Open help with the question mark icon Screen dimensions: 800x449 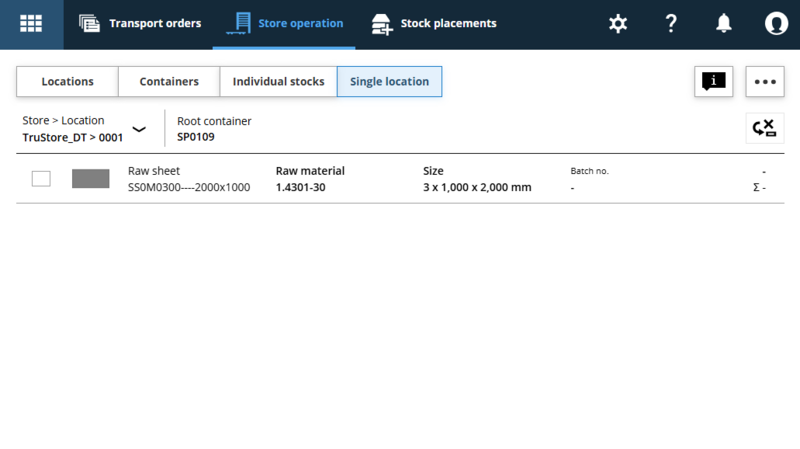click(671, 23)
